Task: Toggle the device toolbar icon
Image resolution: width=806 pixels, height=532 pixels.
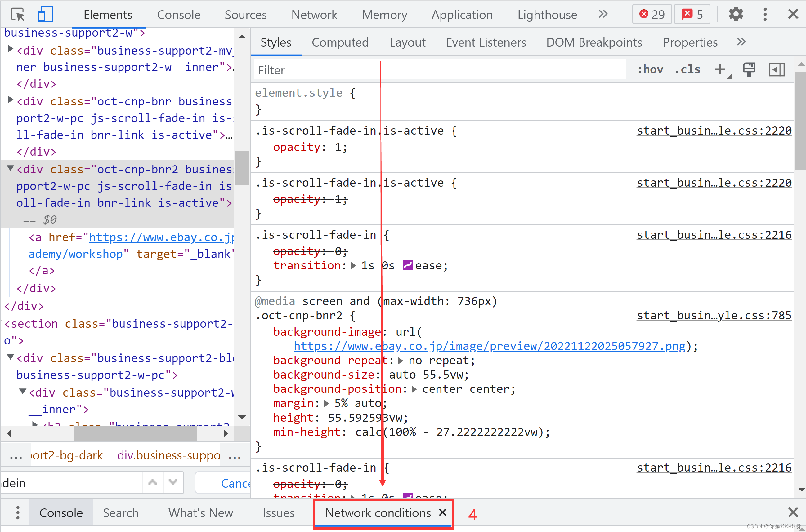Action: pyautogui.click(x=45, y=15)
